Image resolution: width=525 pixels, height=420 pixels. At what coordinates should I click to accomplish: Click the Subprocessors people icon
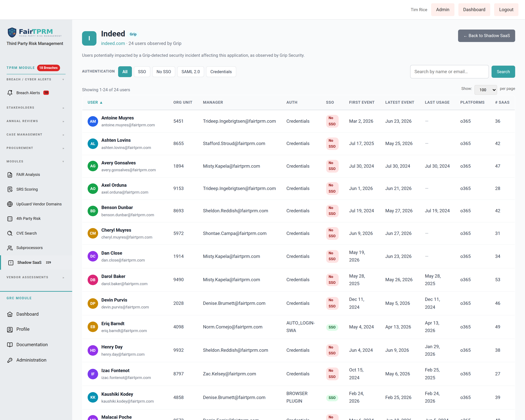coord(10,248)
